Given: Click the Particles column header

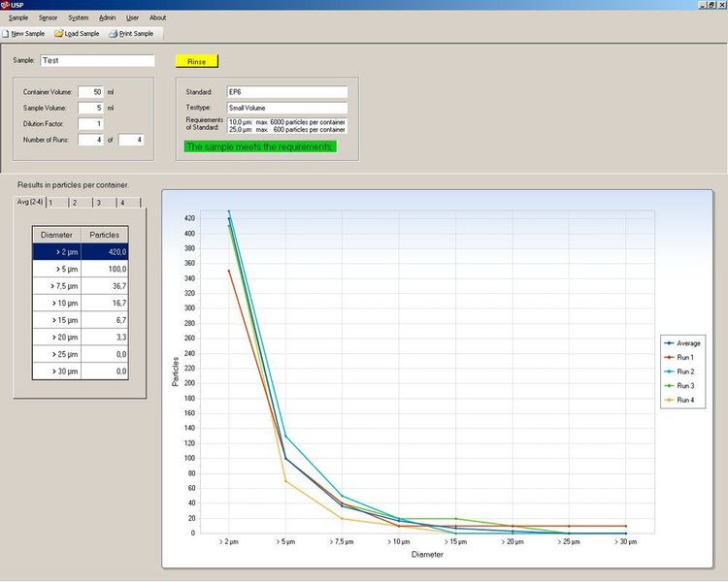Looking at the screenshot, I should pos(105,235).
